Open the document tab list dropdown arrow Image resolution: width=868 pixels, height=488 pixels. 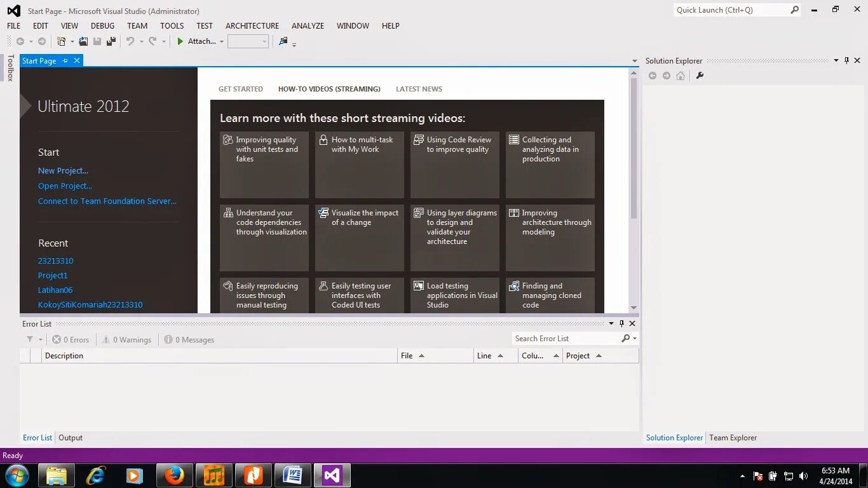pos(634,62)
